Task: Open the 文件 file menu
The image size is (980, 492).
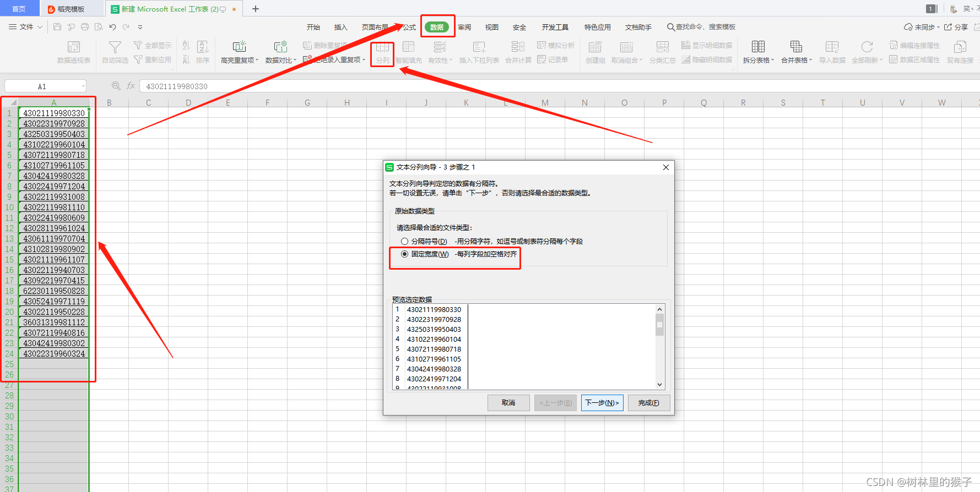Action: (26, 26)
